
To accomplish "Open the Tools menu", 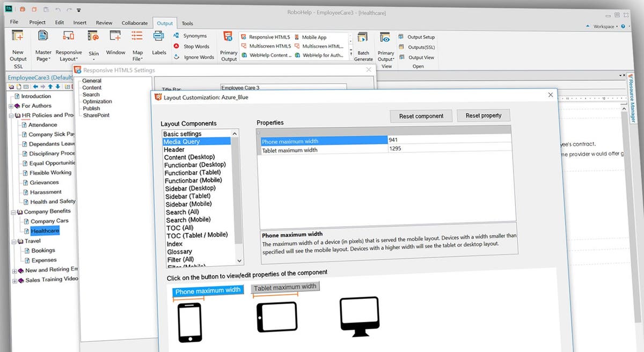I will [187, 23].
